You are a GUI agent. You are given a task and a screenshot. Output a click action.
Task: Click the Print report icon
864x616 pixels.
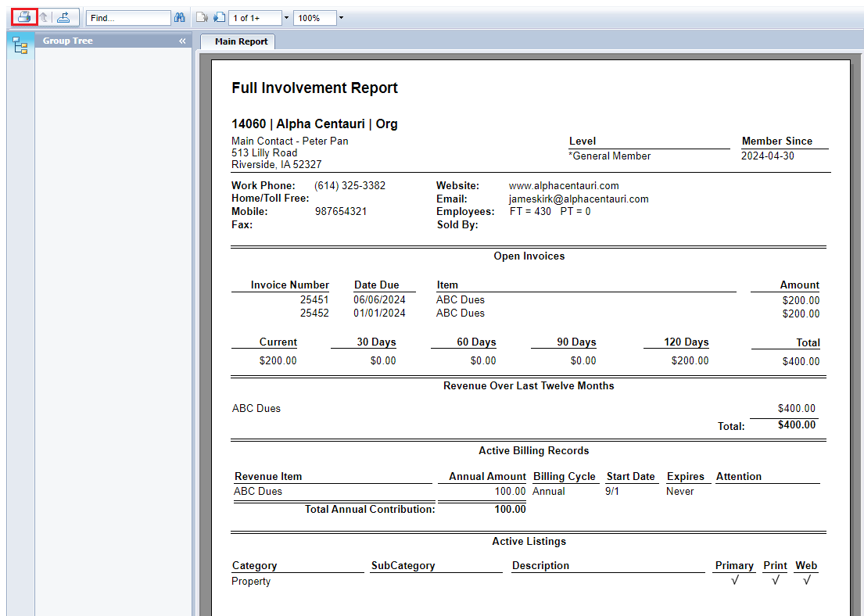[x=24, y=17]
